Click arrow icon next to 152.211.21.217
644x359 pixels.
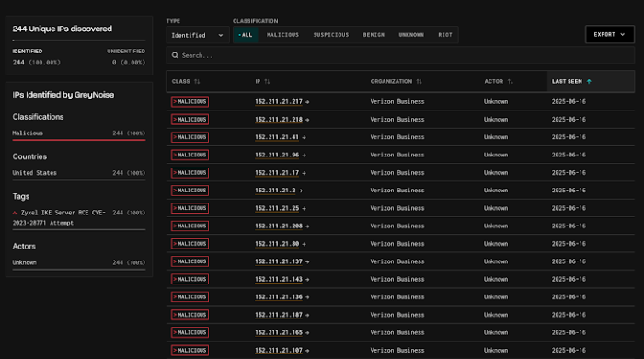coord(307,102)
